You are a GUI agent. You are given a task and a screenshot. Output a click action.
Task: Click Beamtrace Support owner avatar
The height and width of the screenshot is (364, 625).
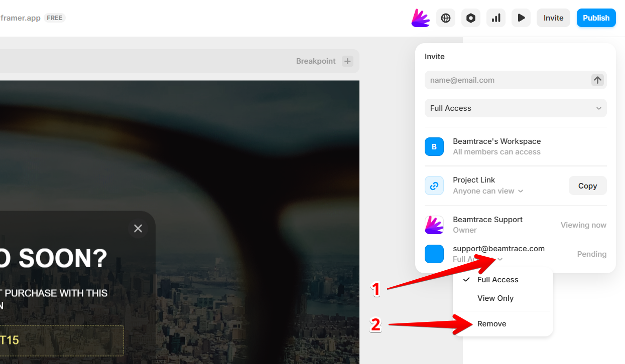(x=434, y=225)
